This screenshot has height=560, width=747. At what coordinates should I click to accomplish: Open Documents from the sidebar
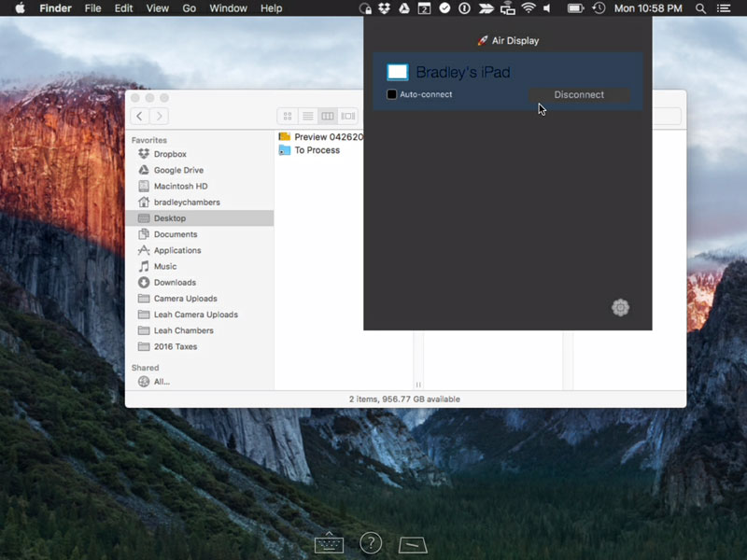[200, 234]
